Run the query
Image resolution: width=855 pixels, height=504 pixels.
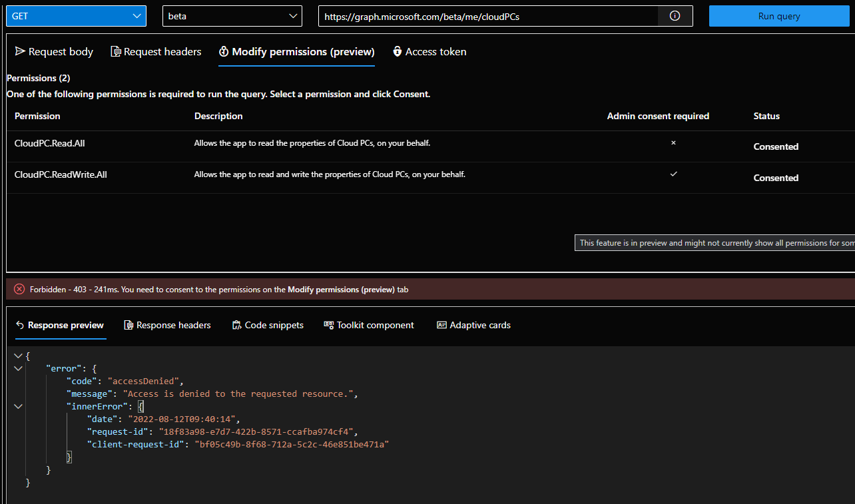[779, 16]
